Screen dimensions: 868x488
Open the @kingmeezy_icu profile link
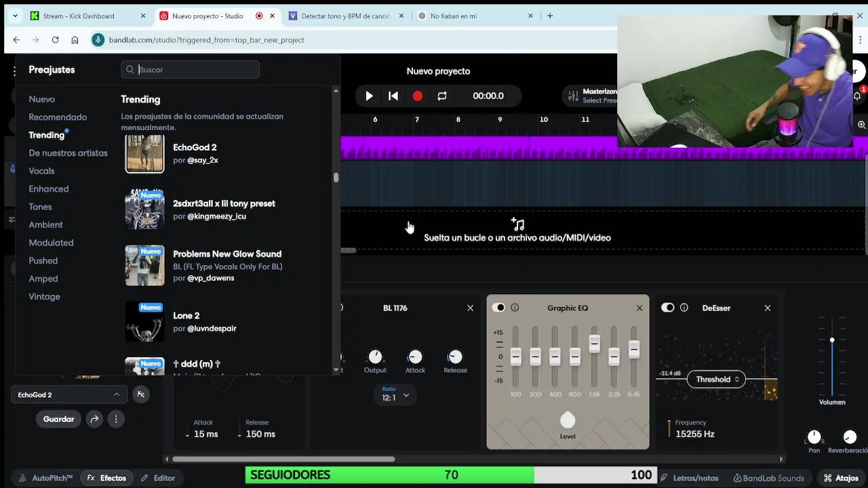click(216, 217)
